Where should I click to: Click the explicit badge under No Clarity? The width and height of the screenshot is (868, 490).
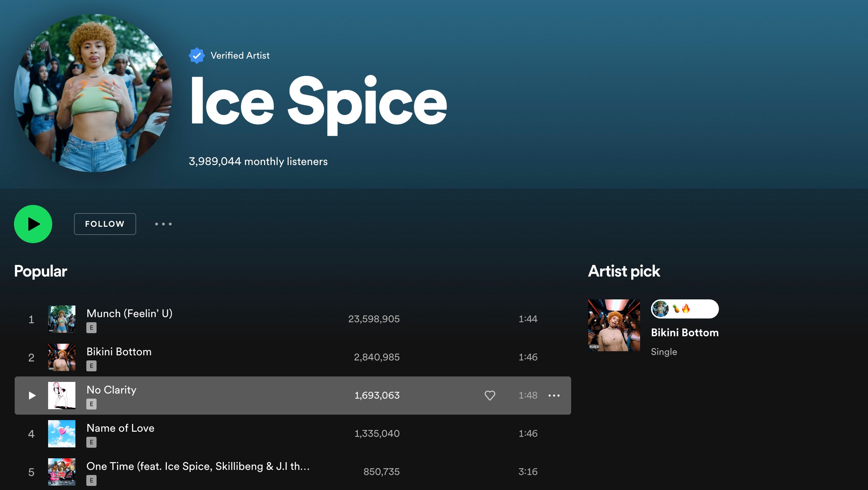[x=91, y=404]
